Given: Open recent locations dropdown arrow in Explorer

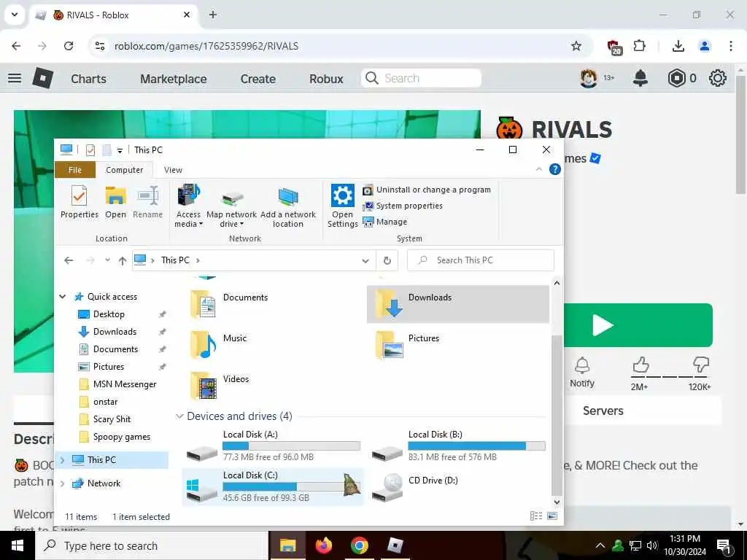Looking at the screenshot, I should 108,260.
